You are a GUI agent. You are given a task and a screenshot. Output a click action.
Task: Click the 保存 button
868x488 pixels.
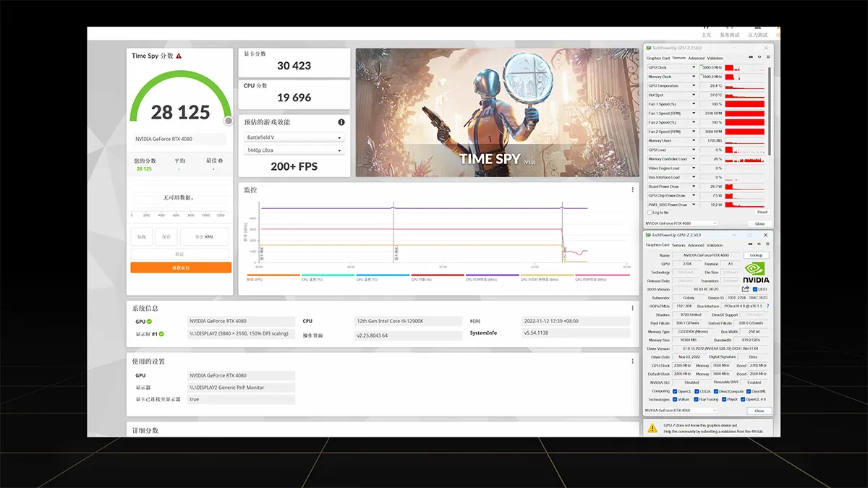[x=166, y=236]
